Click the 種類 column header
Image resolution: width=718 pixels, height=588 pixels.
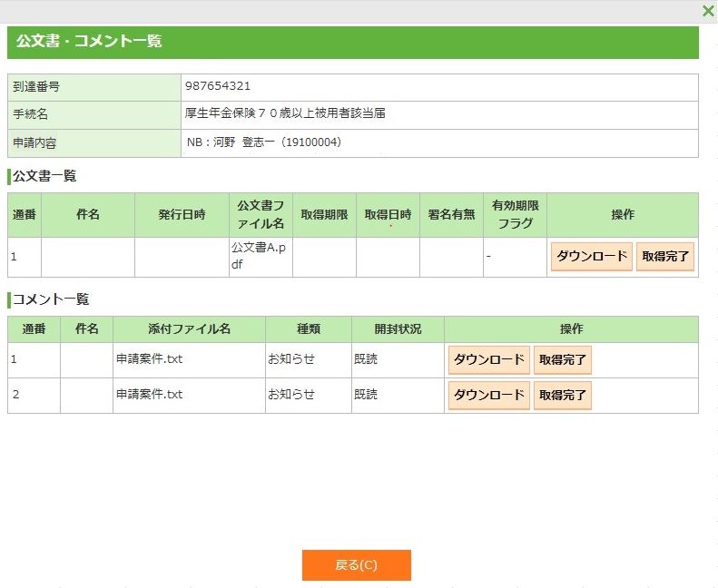[309, 329]
